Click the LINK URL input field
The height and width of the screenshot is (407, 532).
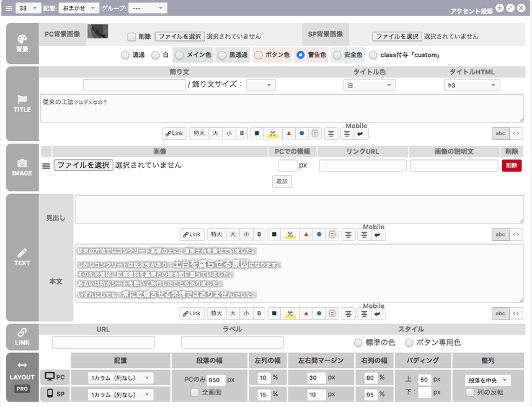point(103,343)
